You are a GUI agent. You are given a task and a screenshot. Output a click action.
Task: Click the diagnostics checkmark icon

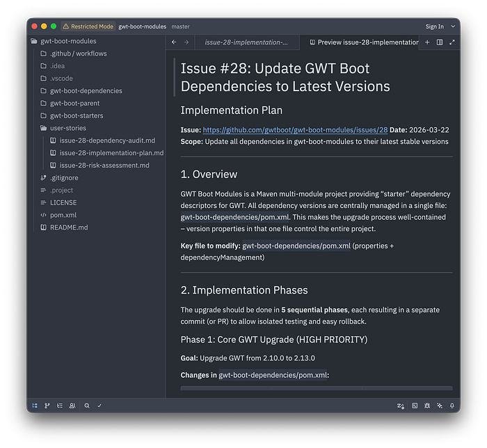[x=99, y=405]
